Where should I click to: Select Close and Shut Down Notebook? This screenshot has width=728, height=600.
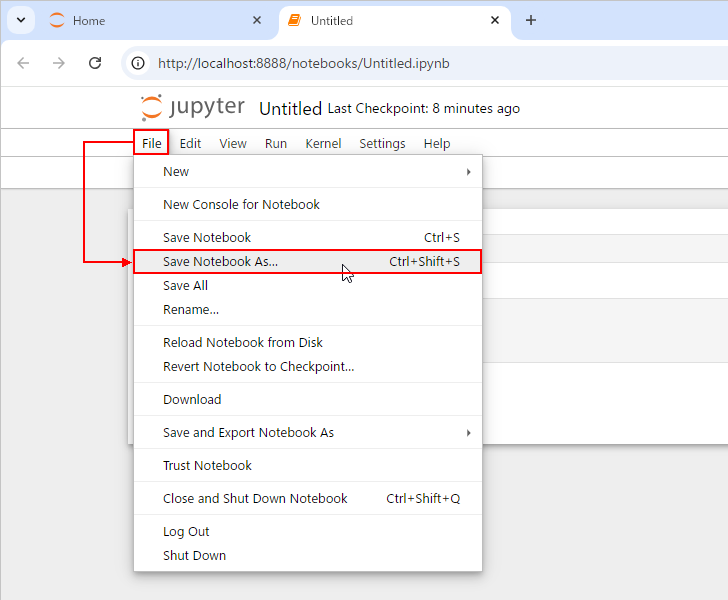tap(255, 498)
